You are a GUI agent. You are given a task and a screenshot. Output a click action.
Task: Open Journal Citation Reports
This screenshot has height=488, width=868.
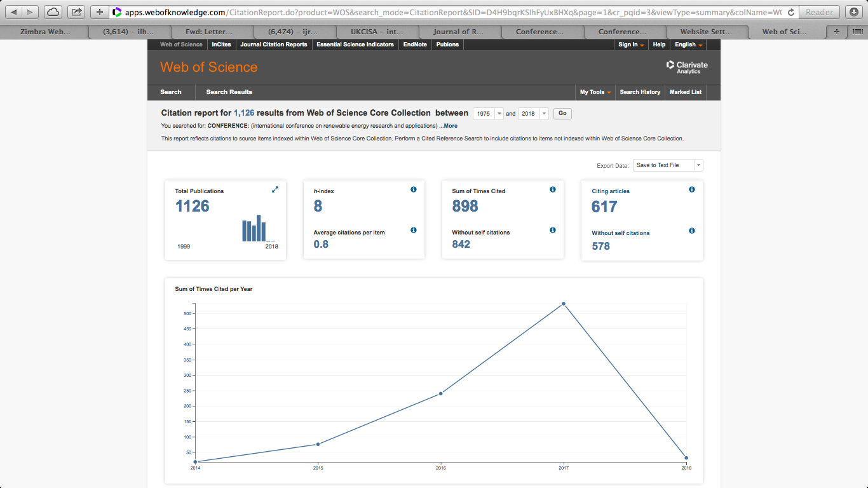tap(274, 44)
